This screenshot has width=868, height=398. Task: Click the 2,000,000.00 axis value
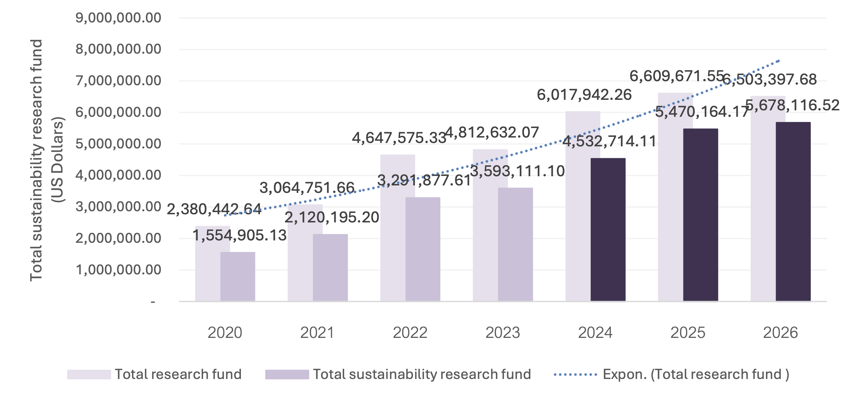click(118, 238)
